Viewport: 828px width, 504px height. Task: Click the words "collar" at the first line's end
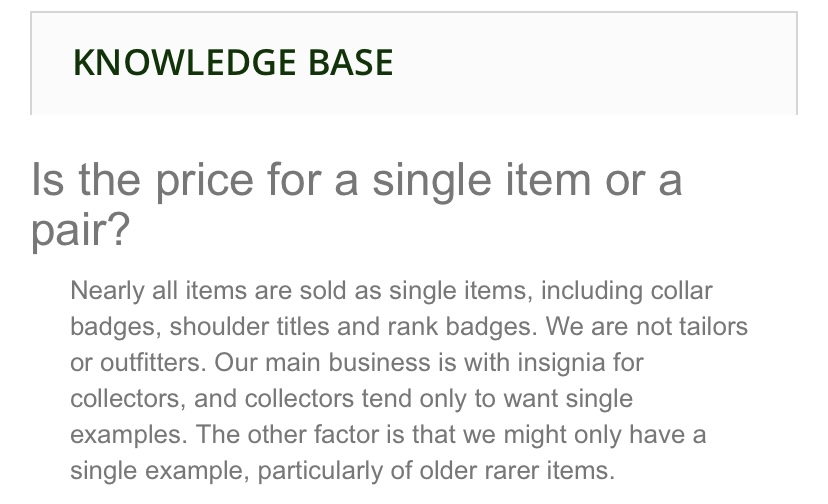[681, 291]
